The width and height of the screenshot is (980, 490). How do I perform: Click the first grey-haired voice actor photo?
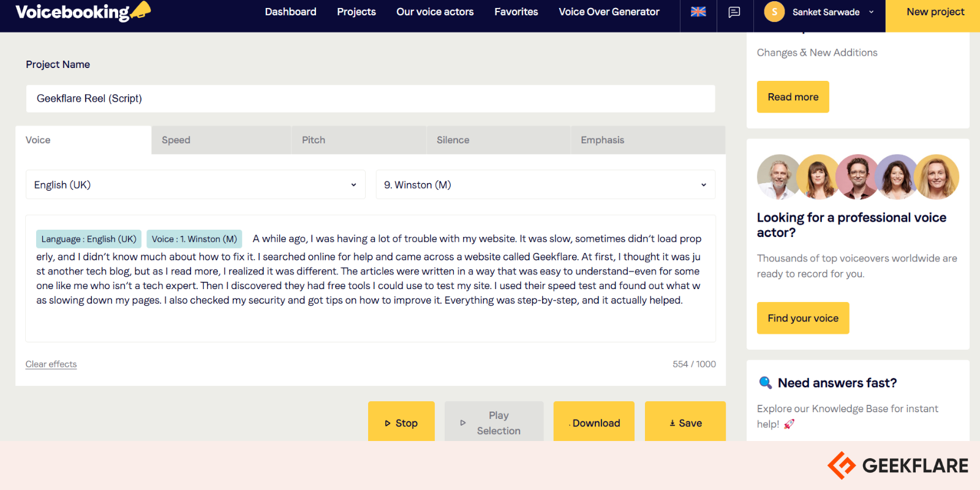pyautogui.click(x=778, y=176)
